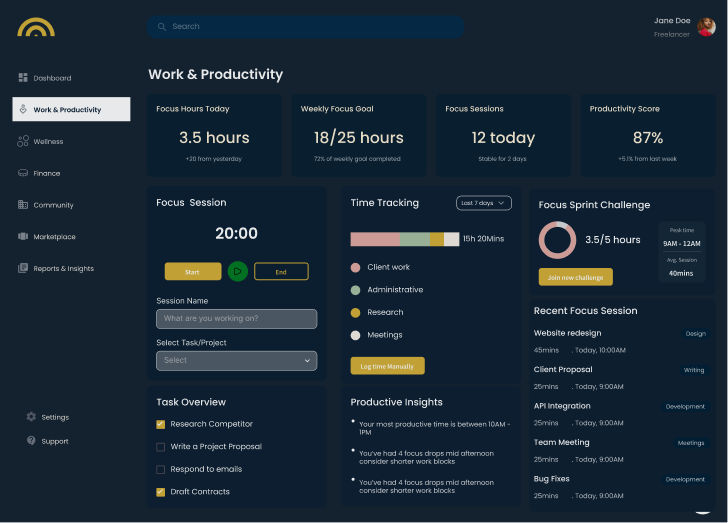Click the green play button for focus session
Viewport: 728px width, 523px height.
coord(238,271)
